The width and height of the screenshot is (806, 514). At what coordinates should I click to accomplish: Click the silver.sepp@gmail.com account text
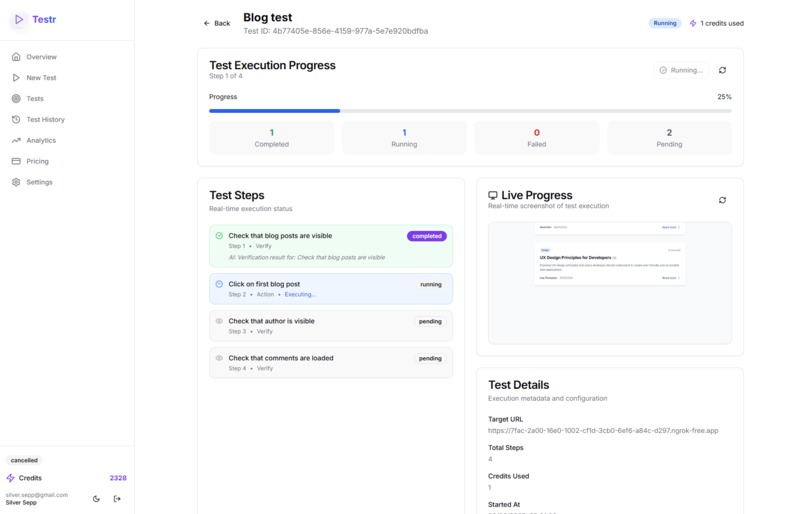click(36, 495)
